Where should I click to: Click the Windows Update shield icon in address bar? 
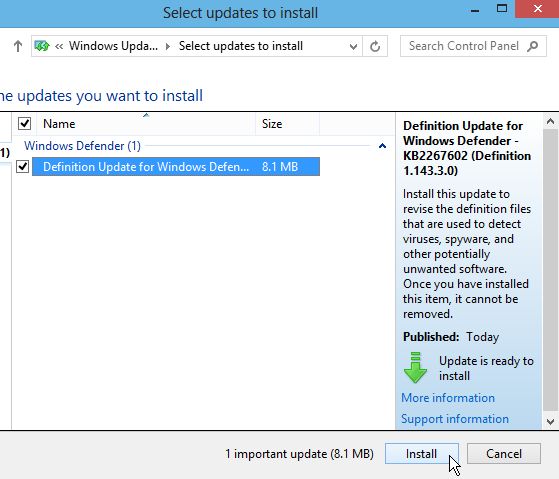pyautogui.click(x=42, y=46)
